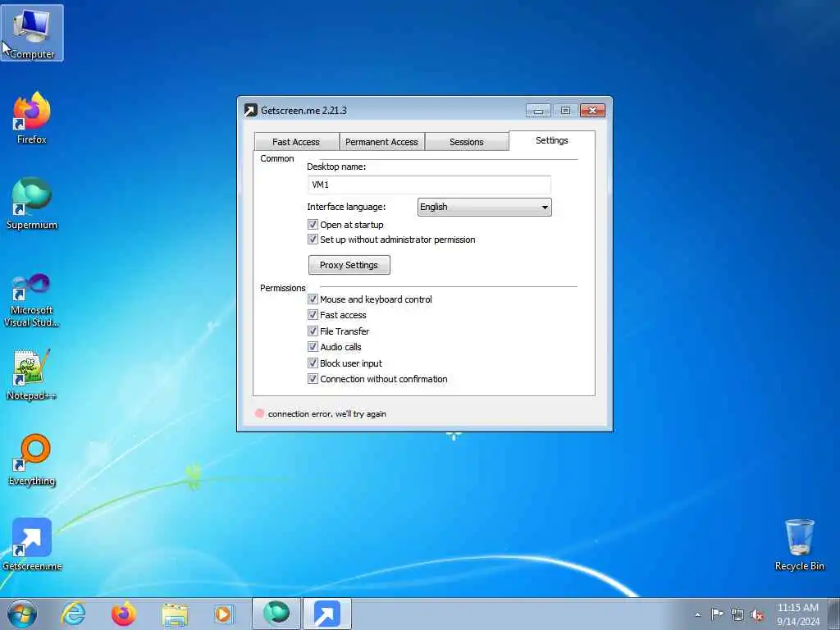
Task: Launch Internet Explorer from the taskbar
Action: pyautogui.click(x=73, y=614)
